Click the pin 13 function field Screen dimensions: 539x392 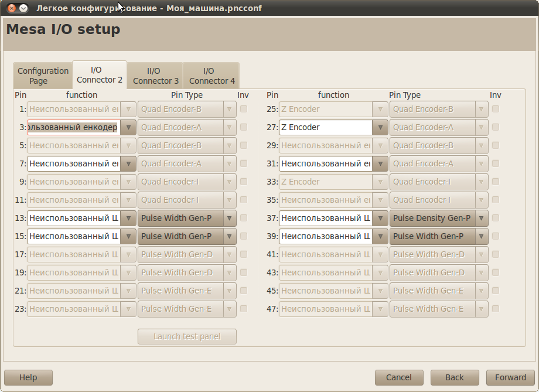tap(74, 218)
